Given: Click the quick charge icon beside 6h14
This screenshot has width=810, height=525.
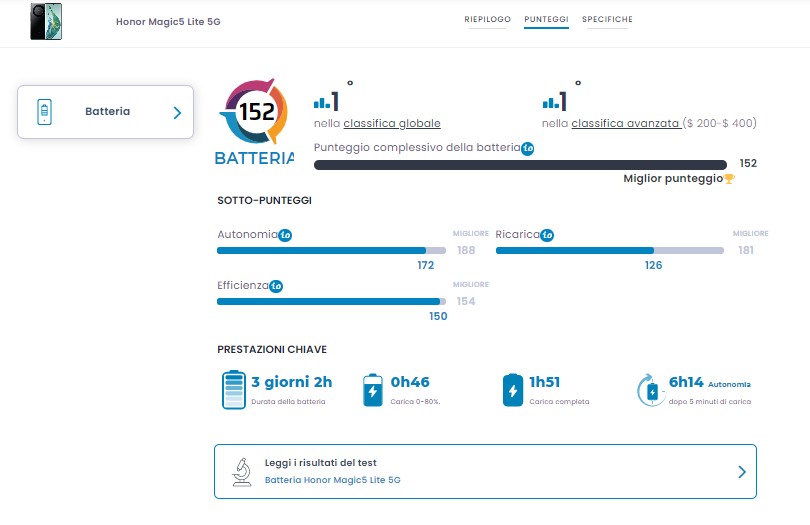Looking at the screenshot, I should coord(651,390).
